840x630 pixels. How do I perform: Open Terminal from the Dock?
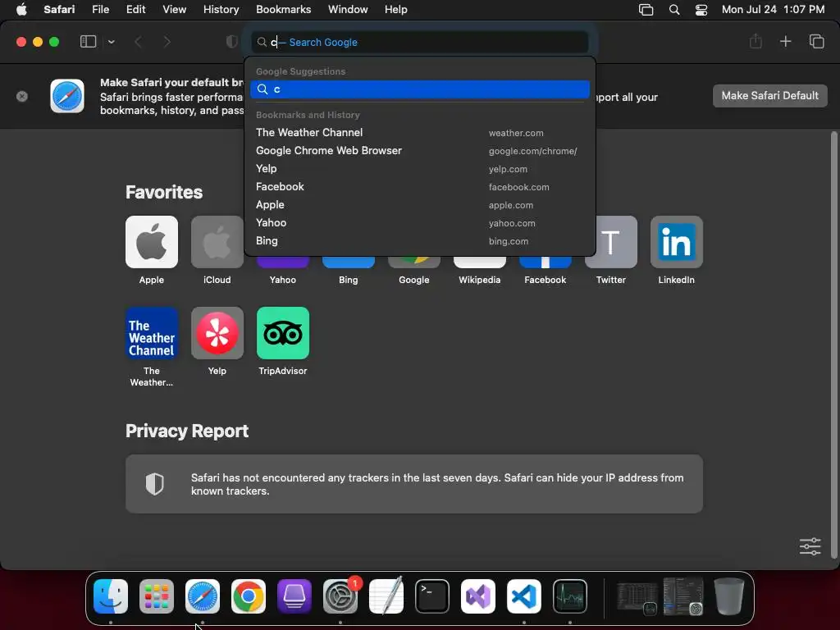point(432,596)
